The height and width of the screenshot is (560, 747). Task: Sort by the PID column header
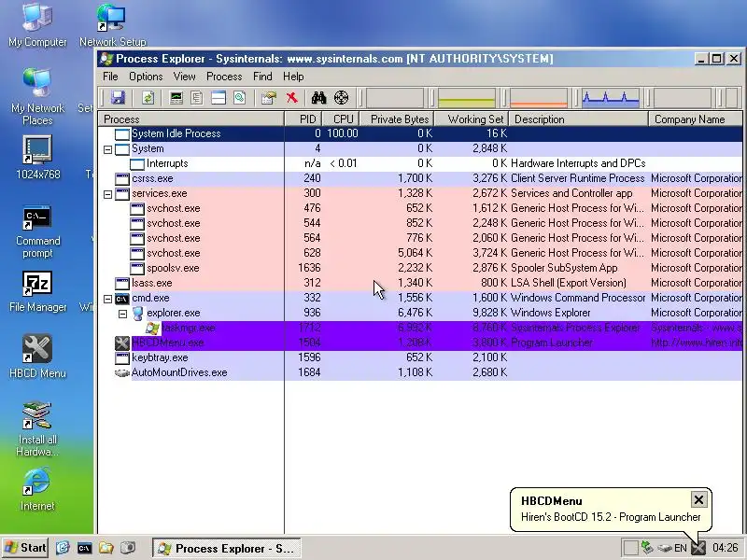(303, 119)
